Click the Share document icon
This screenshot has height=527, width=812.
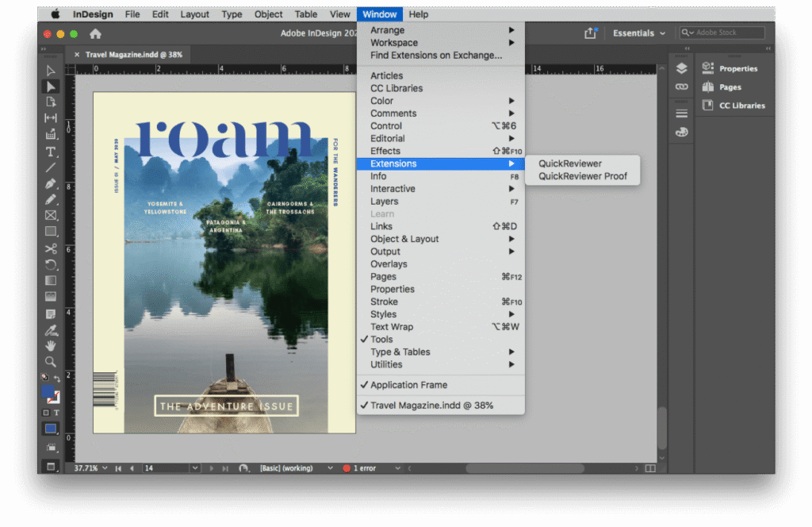click(x=590, y=33)
